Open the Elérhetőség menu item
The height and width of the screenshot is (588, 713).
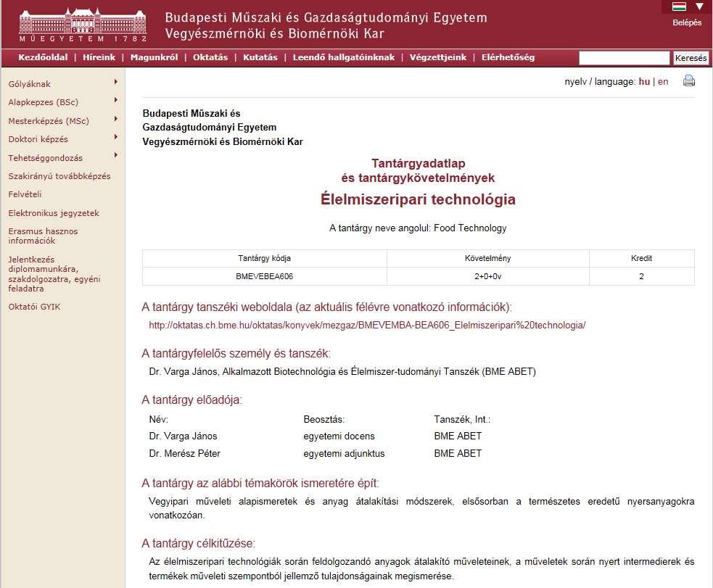pyautogui.click(x=508, y=57)
